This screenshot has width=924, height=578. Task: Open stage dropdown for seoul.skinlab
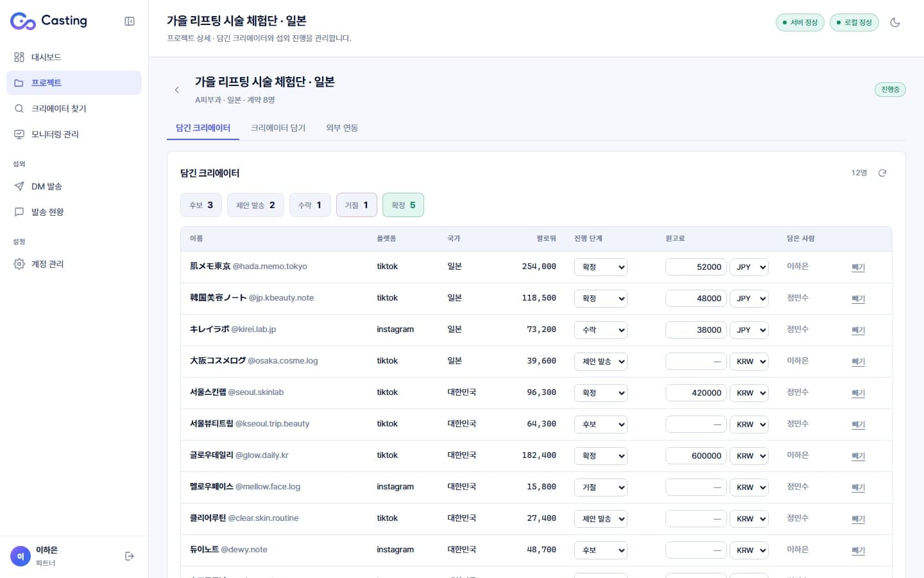(601, 393)
